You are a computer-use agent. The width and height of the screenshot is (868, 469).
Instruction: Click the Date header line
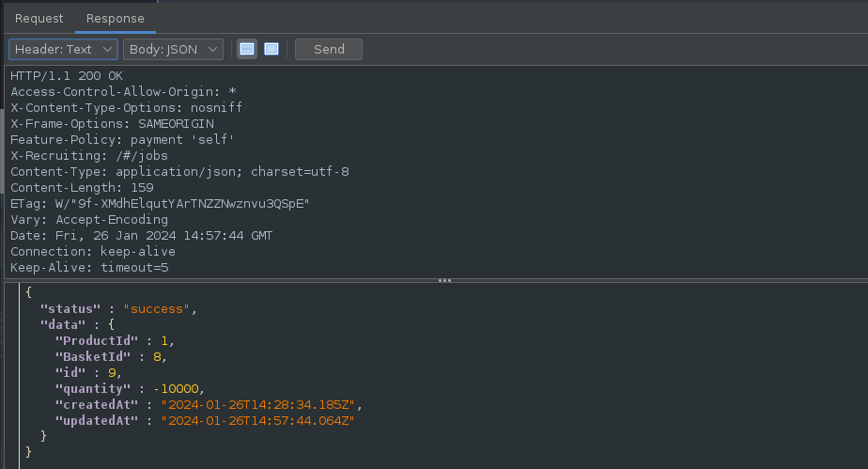point(141,236)
